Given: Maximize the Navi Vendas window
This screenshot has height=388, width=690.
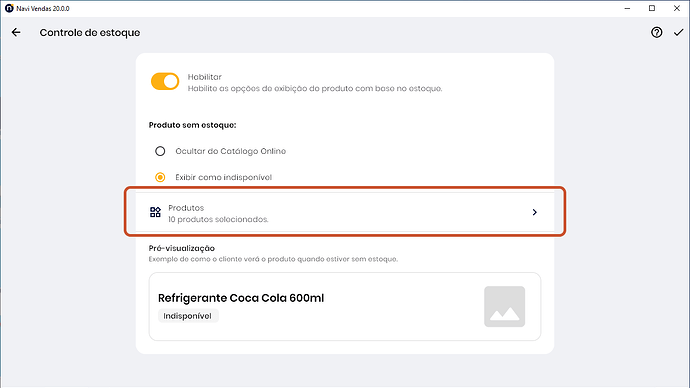Looking at the screenshot, I should (x=652, y=8).
